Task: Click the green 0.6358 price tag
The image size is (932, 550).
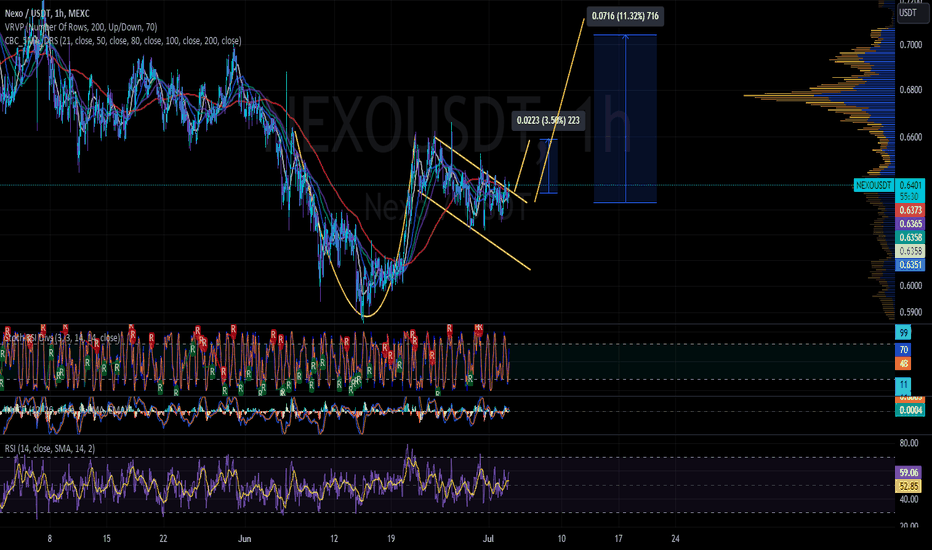Action: (x=910, y=237)
